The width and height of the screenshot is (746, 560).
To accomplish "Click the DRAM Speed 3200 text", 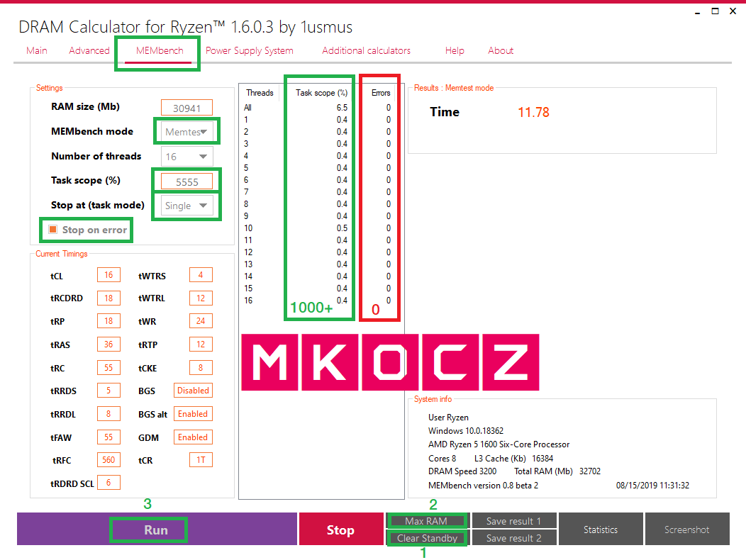I will point(462,471).
